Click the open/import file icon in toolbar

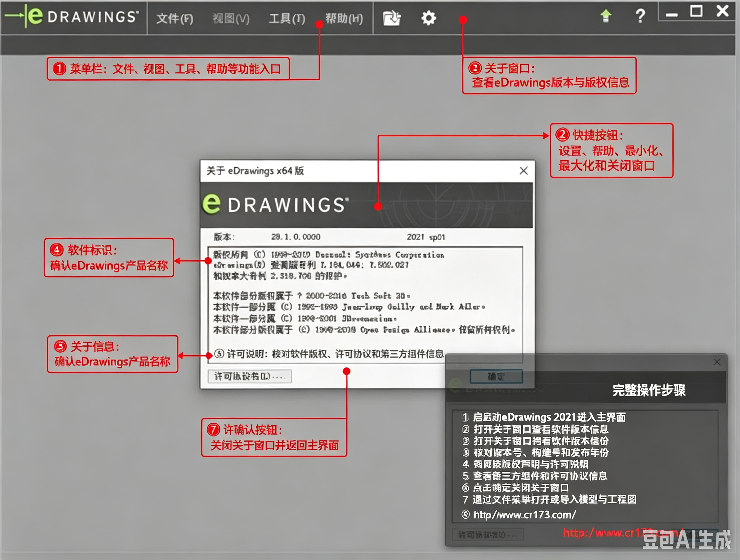tap(392, 18)
